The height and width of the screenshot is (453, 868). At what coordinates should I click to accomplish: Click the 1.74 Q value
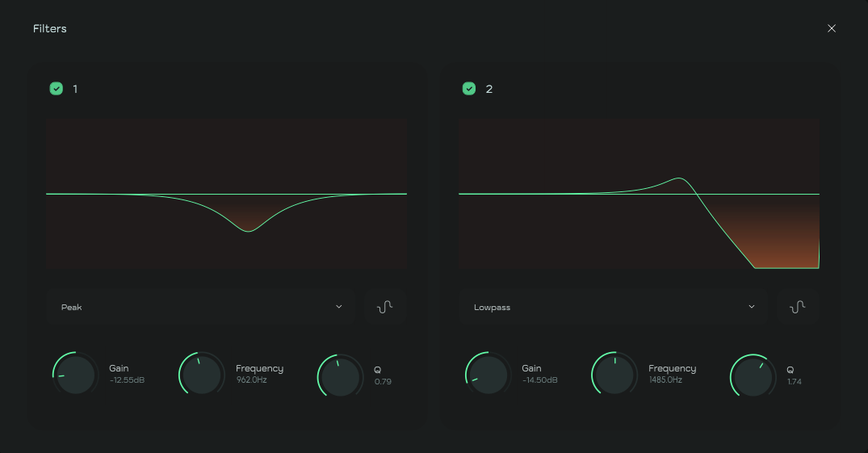pos(795,381)
